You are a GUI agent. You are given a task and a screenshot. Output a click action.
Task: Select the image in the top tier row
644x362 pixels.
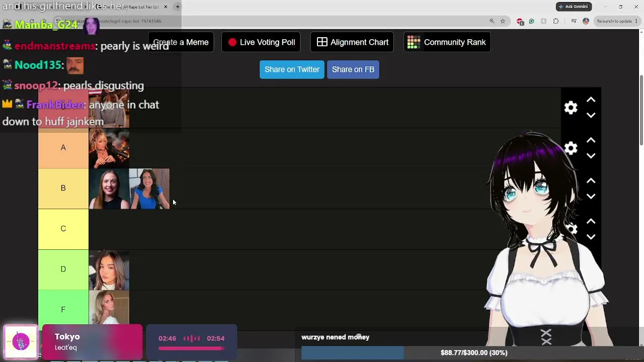109,109
